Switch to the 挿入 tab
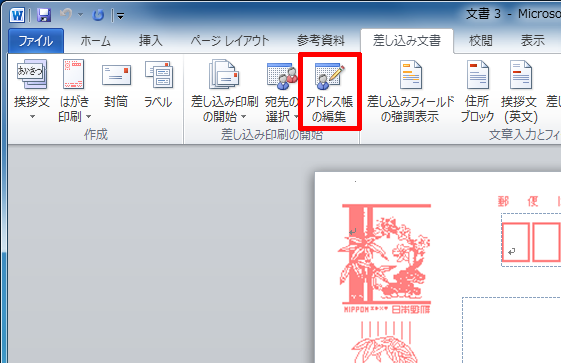The width and height of the screenshot is (561, 363). tap(151, 41)
